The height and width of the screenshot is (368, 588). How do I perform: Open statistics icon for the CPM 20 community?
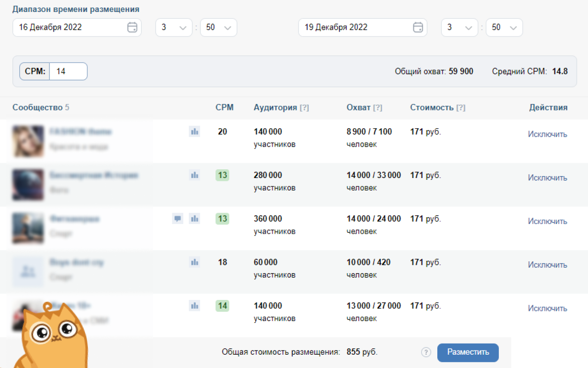194,132
